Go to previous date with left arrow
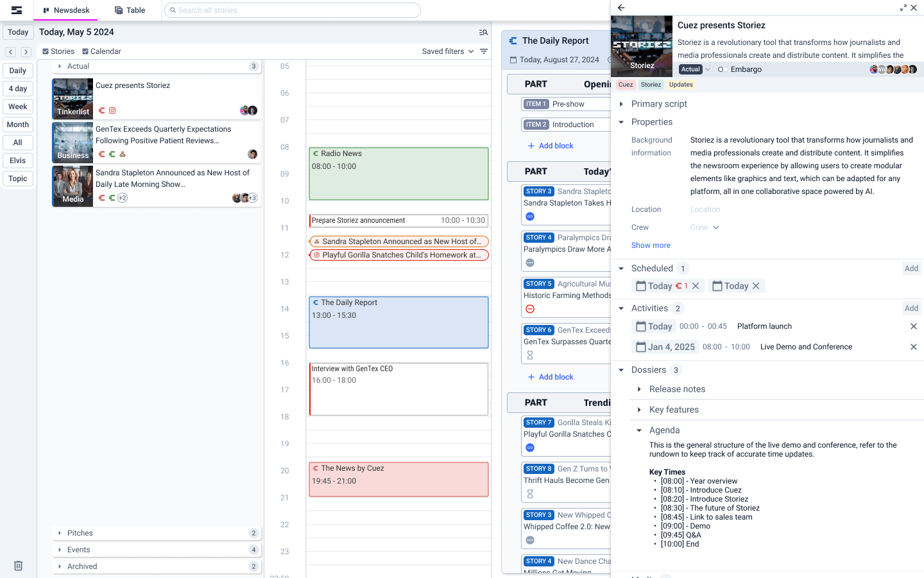This screenshot has width=924, height=578. (11, 52)
